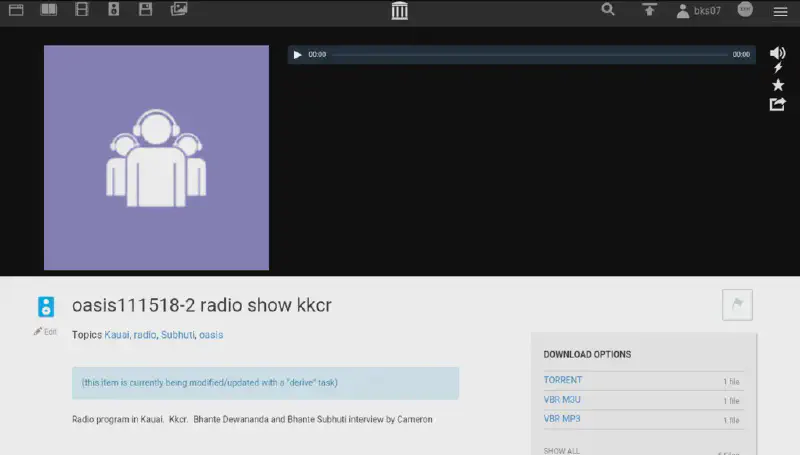This screenshot has height=455, width=800.
Task: Click the round donate badge icon
Action: [745, 9]
